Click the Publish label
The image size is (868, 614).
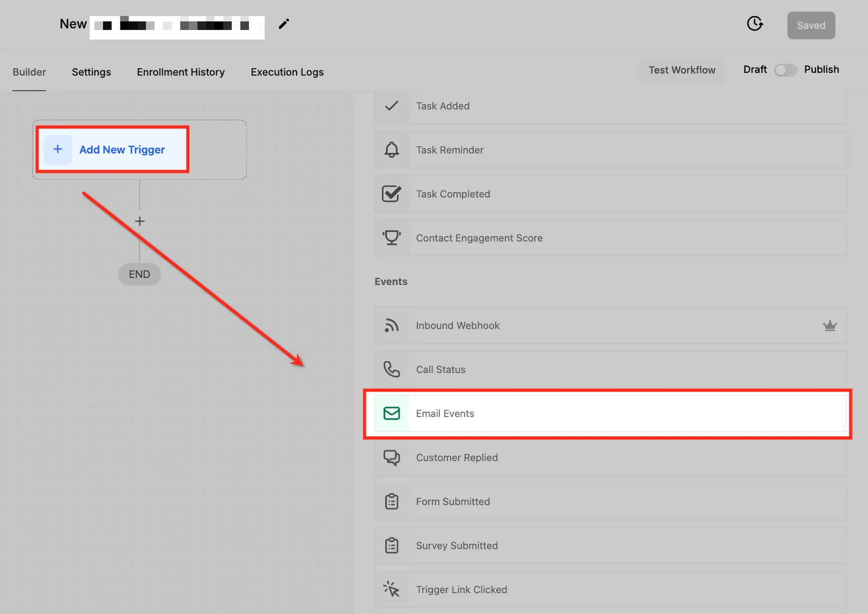(x=821, y=69)
